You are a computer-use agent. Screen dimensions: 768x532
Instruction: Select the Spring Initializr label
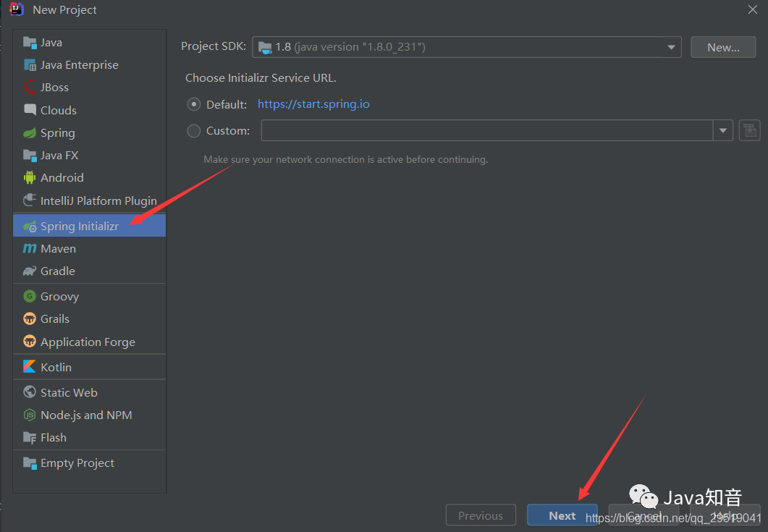click(x=80, y=227)
